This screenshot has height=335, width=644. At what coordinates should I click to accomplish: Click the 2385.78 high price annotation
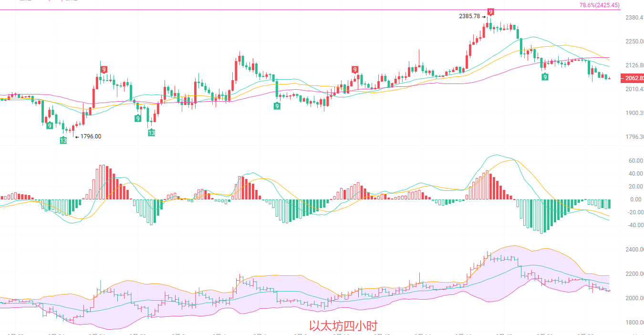469,16
